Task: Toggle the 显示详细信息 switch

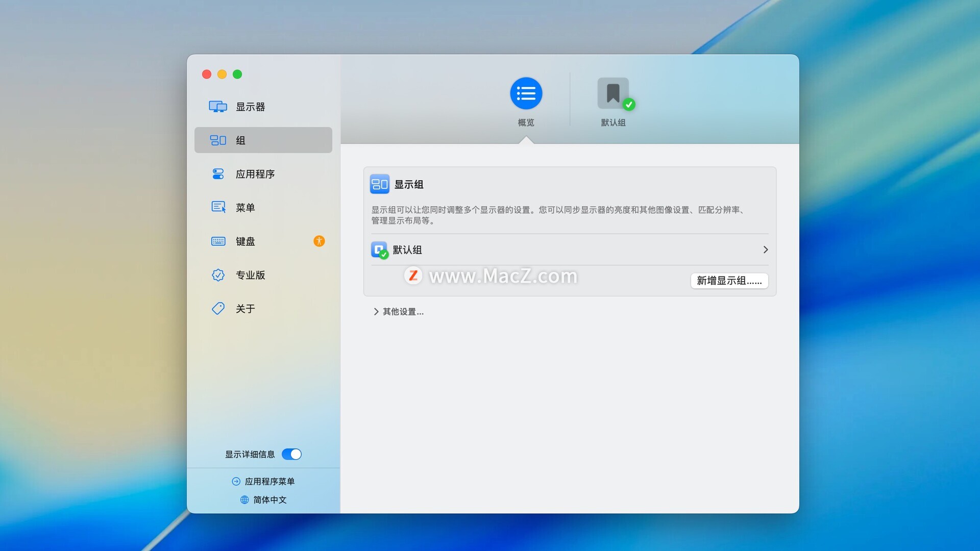Action: (x=291, y=454)
